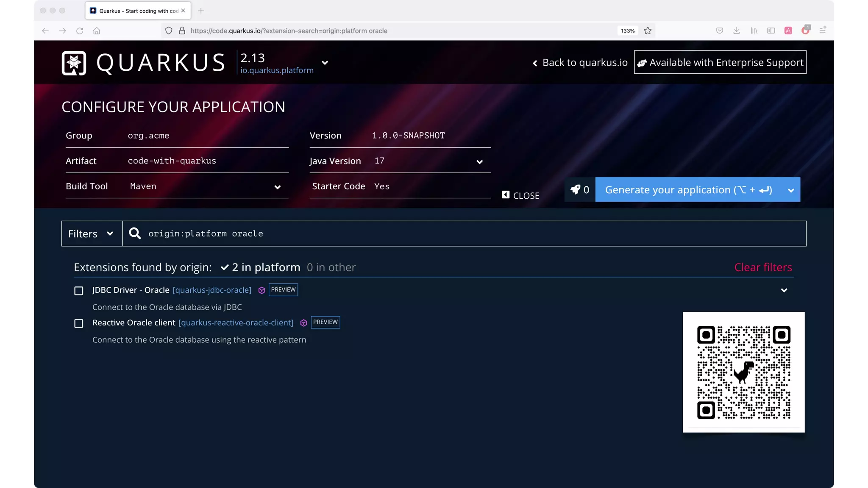Toggle the '2 in platform' origin filter
Screen dimensions: 868x488
pos(260,267)
